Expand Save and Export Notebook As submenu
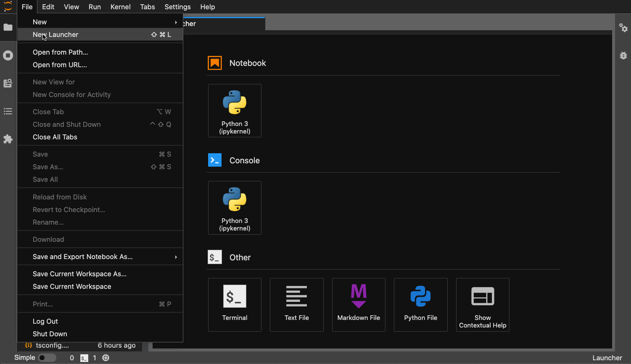 click(100, 257)
